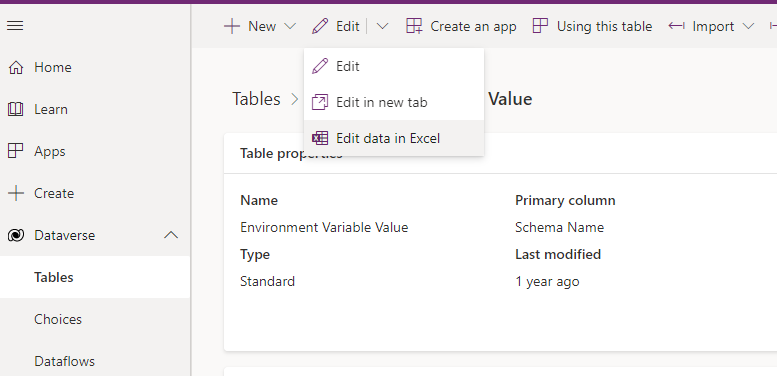This screenshot has height=376, width=777.
Task: Click the Apps grid icon
Action: tap(16, 151)
